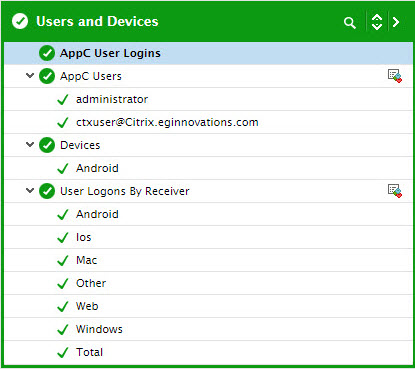Select the AppC Users label
Viewport: 415px width, 370px height.
[x=91, y=76]
